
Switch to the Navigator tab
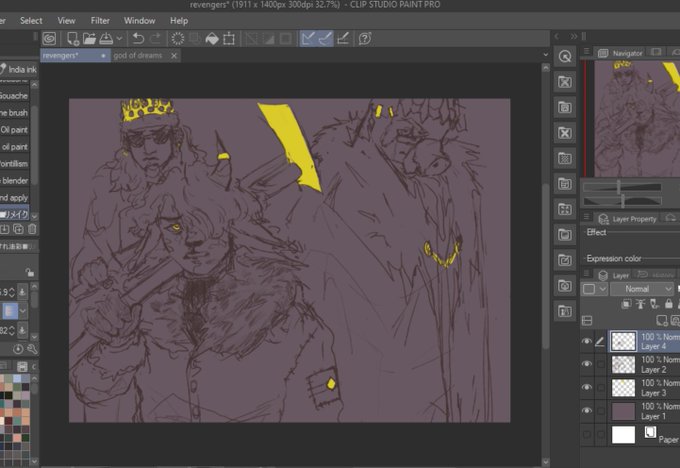621,53
